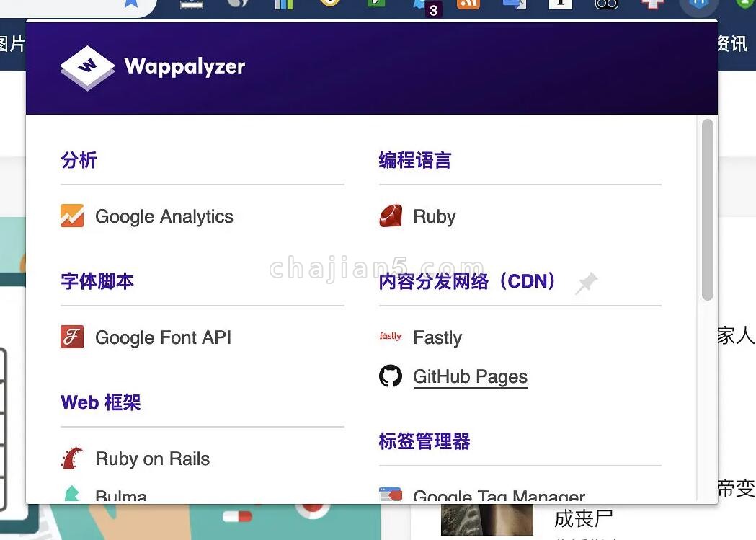Click the article thumbnail beside 成丧尸
Image resolution: width=756 pixels, height=540 pixels.
pyautogui.click(x=487, y=520)
